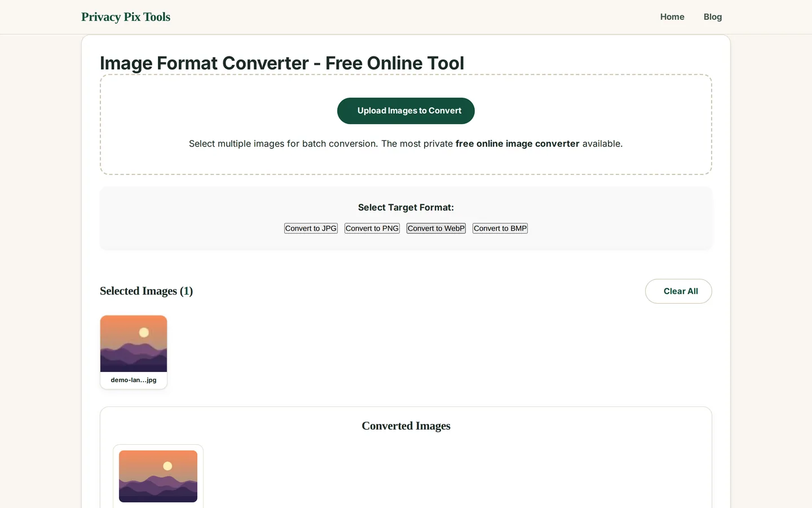Open the converted landscape image preview
The width and height of the screenshot is (812, 508).
coord(158,476)
